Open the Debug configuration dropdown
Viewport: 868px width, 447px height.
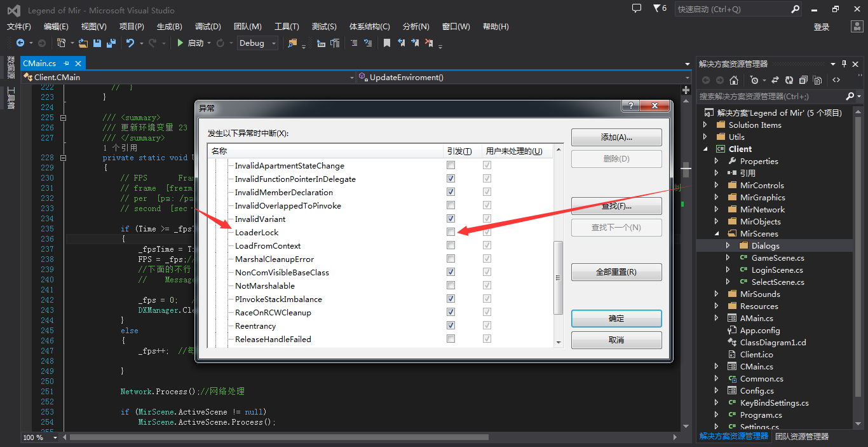(257, 43)
